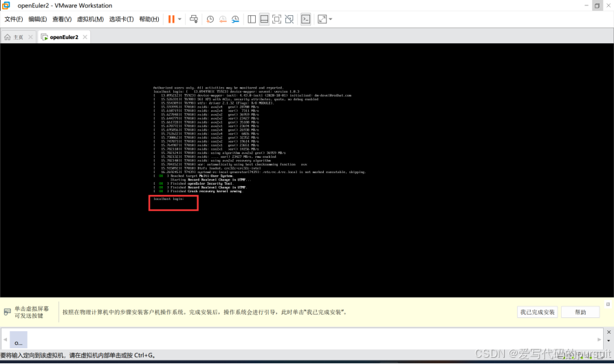Open the 帮助(H) menu
614x364 pixels.
click(x=149, y=19)
